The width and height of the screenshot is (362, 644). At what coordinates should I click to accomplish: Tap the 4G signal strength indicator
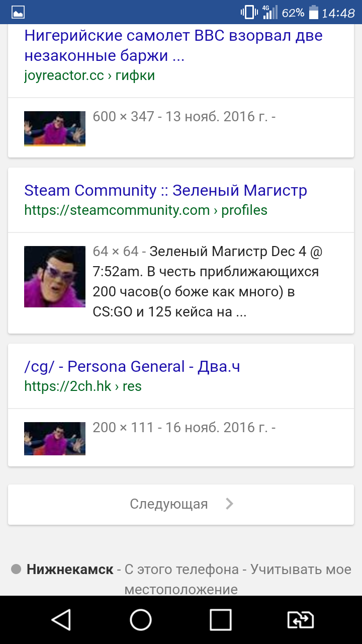click(269, 13)
